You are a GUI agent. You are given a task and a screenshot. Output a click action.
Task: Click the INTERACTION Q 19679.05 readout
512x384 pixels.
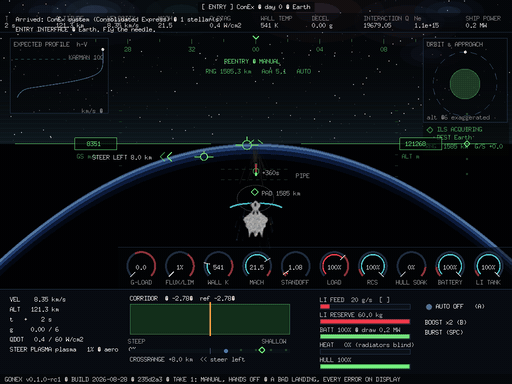(386, 22)
